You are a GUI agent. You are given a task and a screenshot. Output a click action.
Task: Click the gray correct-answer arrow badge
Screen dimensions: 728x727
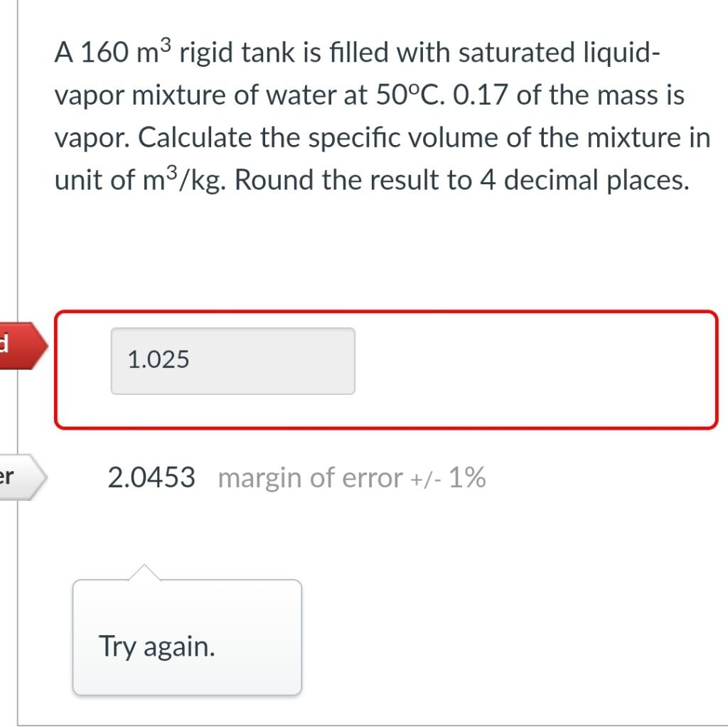click(21, 477)
